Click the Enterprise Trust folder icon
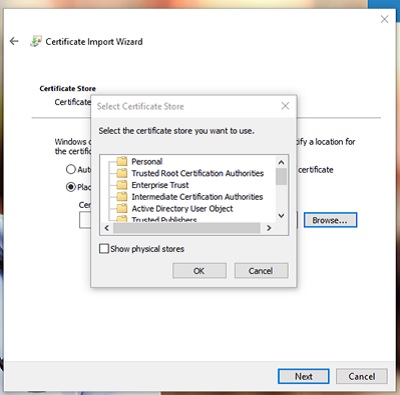Viewport: 400px width, 395px height. click(x=122, y=185)
